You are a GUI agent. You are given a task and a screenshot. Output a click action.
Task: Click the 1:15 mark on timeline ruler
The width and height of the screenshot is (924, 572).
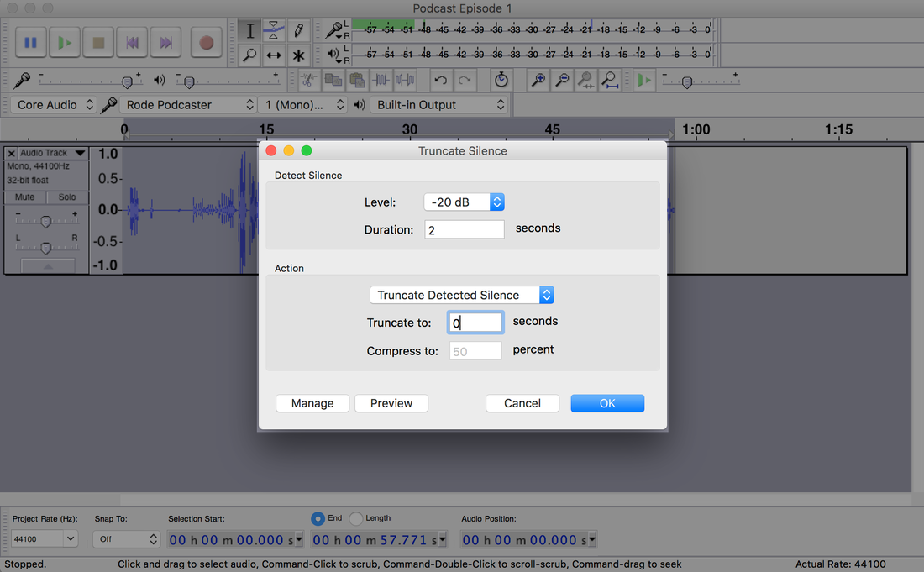838,129
